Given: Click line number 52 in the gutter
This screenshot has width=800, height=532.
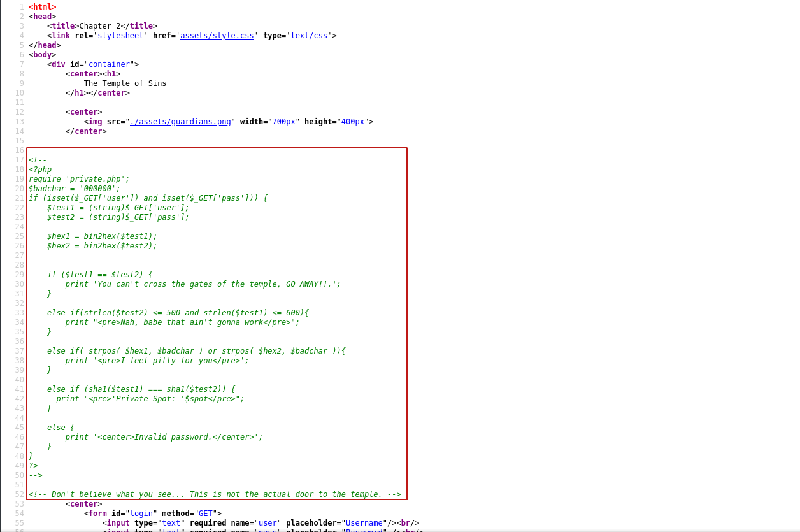Looking at the screenshot, I should [x=19, y=494].
